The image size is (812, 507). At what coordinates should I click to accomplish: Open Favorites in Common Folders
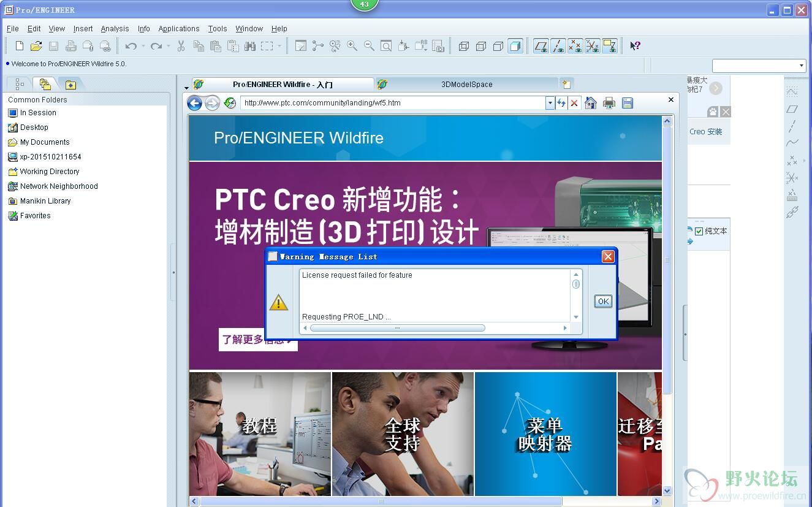coord(29,216)
